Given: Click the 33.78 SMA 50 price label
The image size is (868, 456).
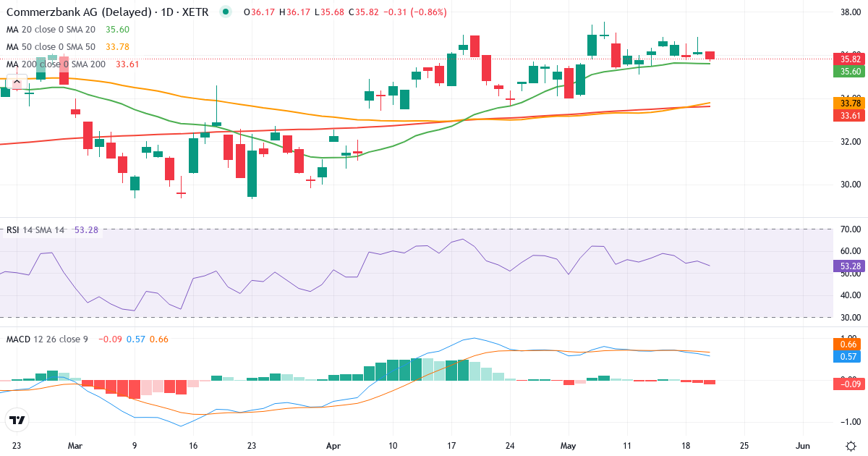Looking at the screenshot, I should pyautogui.click(x=851, y=104).
